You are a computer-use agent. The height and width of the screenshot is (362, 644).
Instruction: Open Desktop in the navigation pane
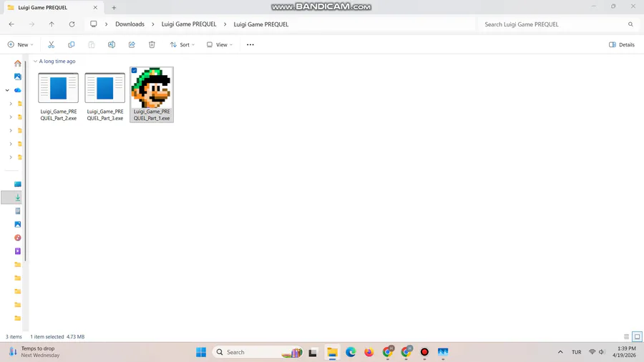click(x=18, y=185)
